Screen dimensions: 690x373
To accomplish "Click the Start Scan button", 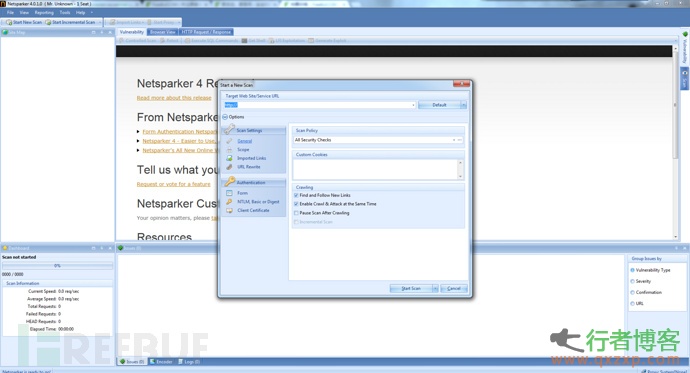I will pos(411,289).
